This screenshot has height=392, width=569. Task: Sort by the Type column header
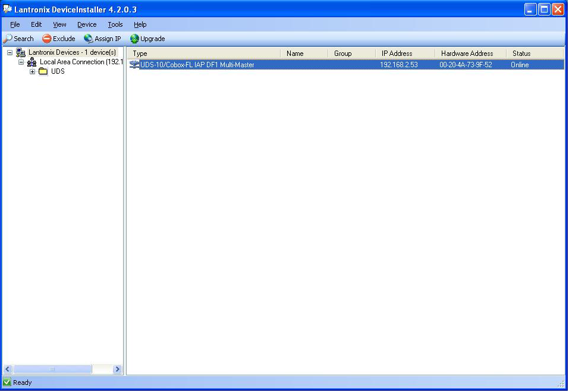pyautogui.click(x=204, y=54)
